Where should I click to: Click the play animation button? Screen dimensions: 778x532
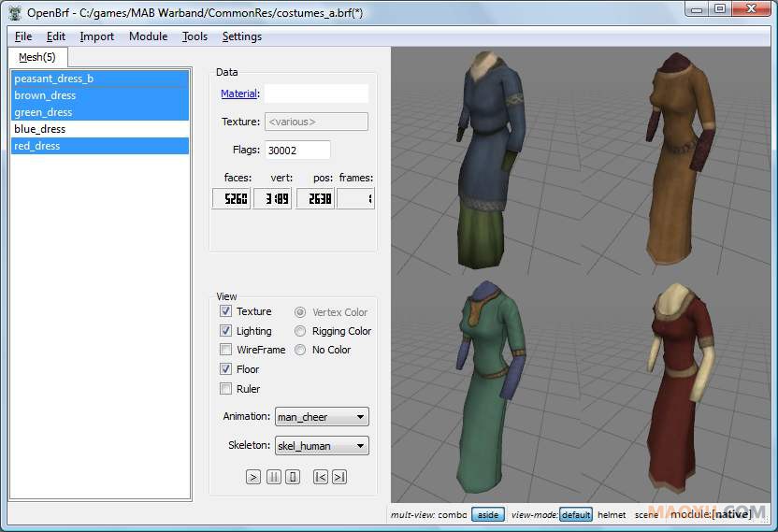(253, 477)
